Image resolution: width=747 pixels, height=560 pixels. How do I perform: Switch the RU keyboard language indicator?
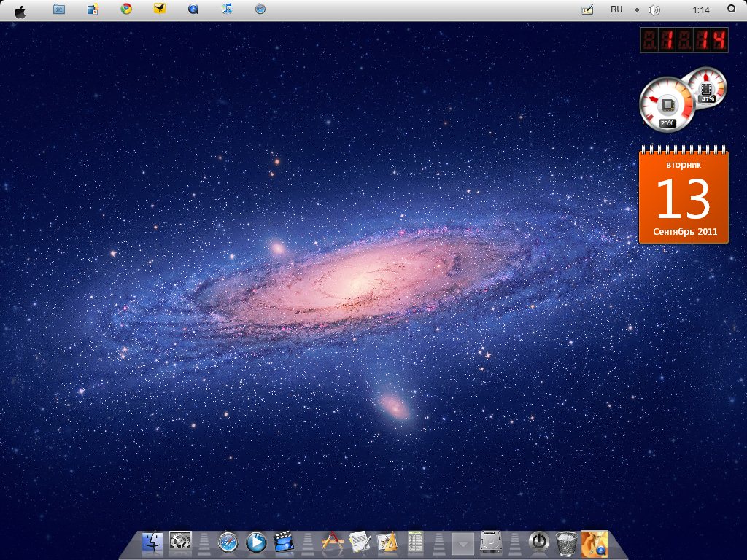tap(616, 9)
